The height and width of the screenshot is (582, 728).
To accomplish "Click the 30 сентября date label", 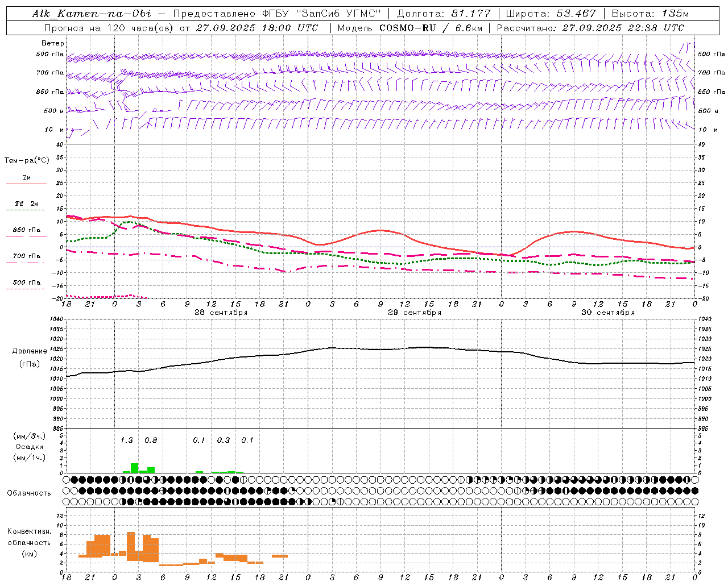I will (x=608, y=313).
